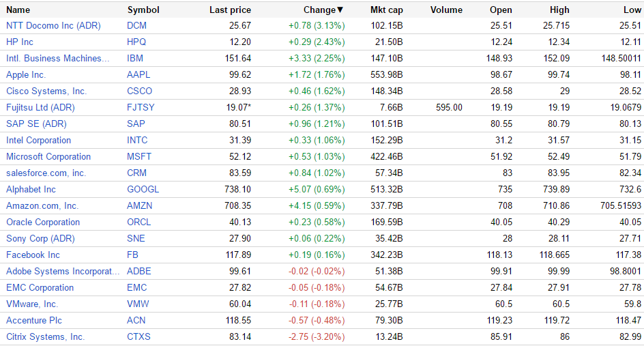Open Oracle Corporation company page
The height and width of the screenshot is (346, 644).
(x=43, y=222)
